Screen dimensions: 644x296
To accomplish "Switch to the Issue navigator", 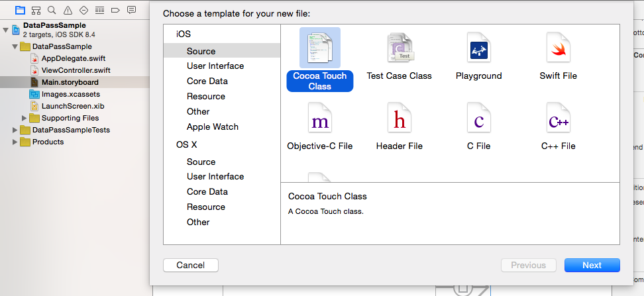I will click(68, 10).
